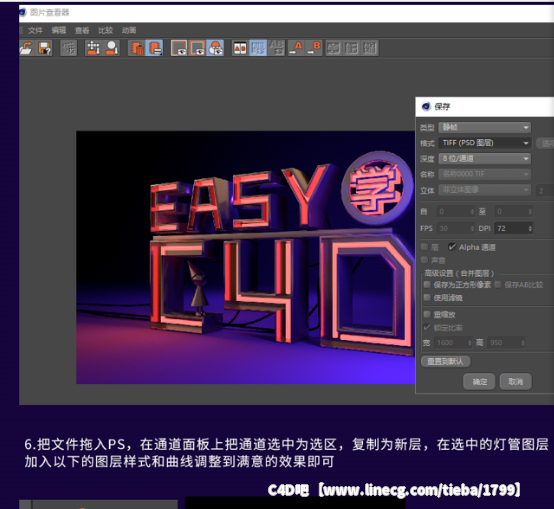Toggle the 声音 checkbox

point(425,260)
